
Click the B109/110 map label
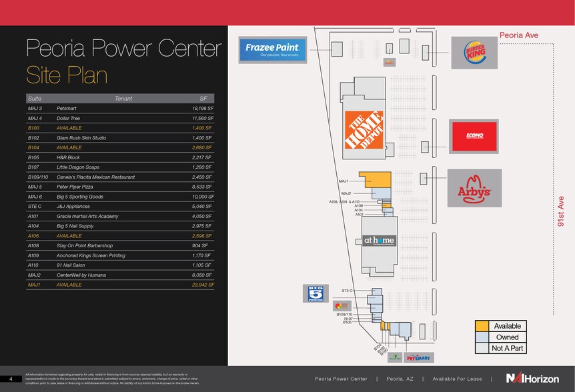(344, 314)
